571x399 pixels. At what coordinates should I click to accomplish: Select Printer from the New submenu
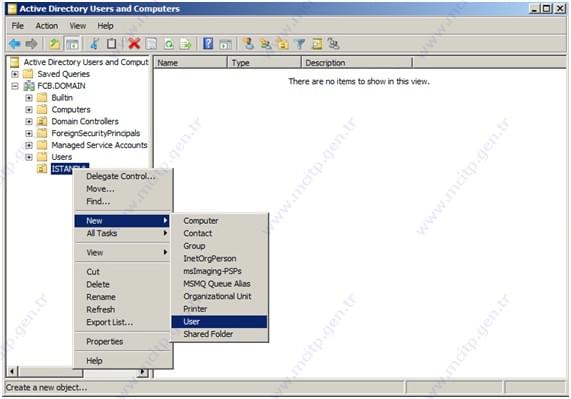(x=219, y=309)
